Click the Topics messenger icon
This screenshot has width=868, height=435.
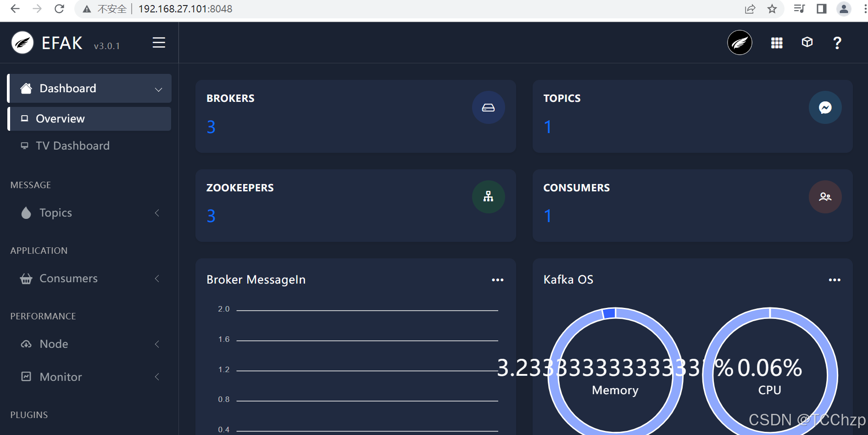(x=825, y=107)
